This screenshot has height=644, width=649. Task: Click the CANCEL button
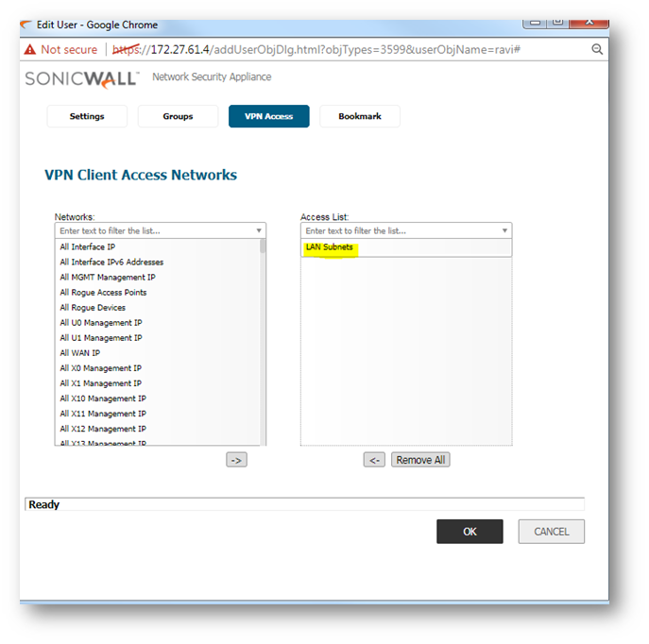pos(551,532)
